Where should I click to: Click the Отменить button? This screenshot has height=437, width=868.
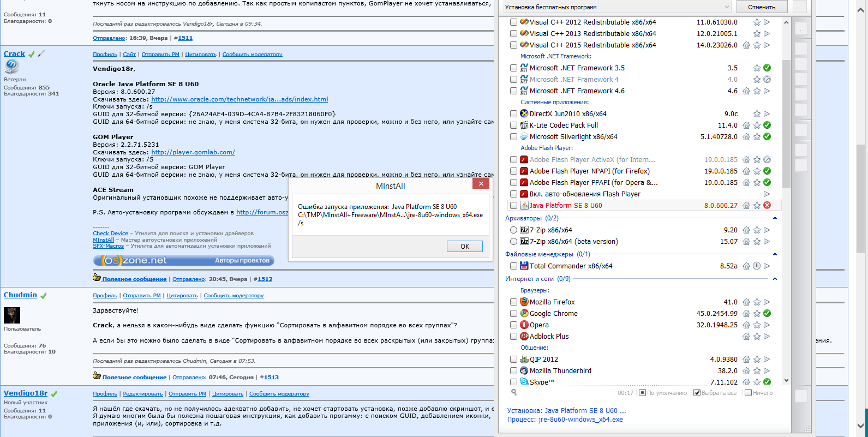[x=762, y=7]
